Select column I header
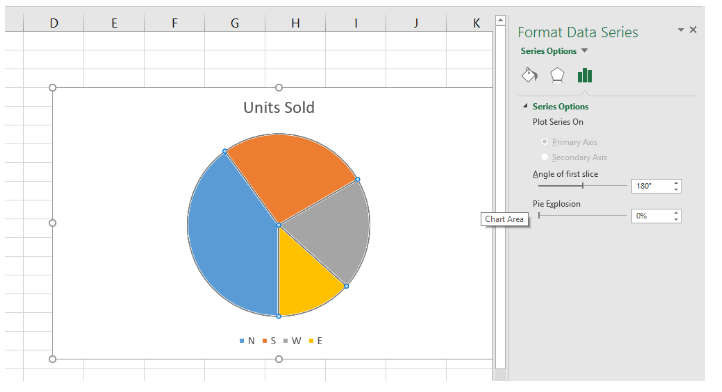Image resolution: width=722 pixels, height=392 pixels. tap(355, 23)
